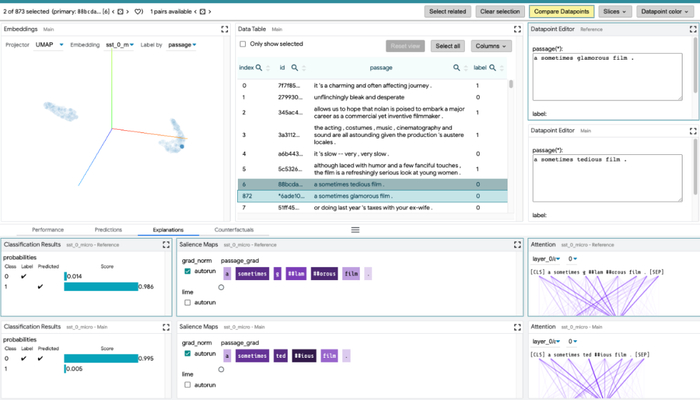The width and height of the screenshot is (700, 400).
Task: Expand the Reference Salience Maps panel
Action: point(517,245)
